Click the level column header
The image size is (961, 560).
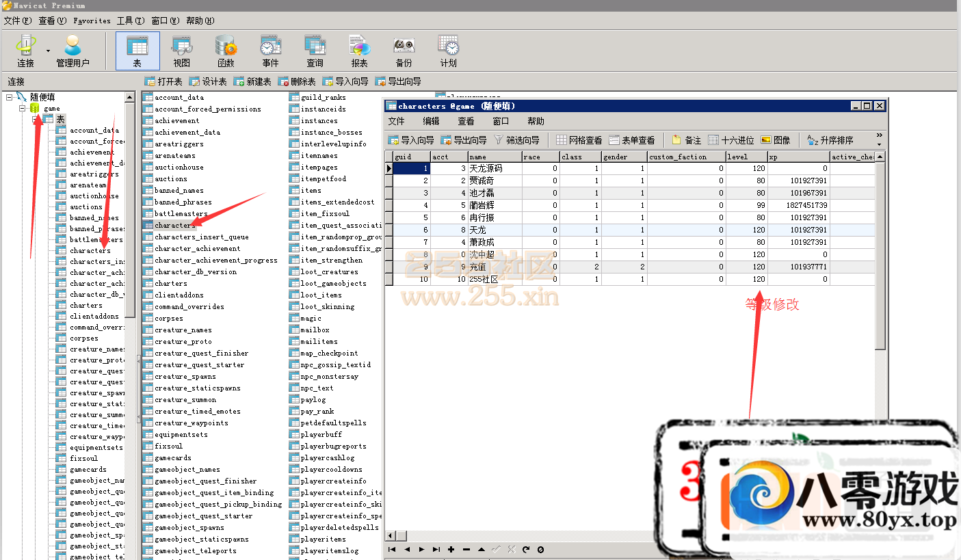(746, 157)
